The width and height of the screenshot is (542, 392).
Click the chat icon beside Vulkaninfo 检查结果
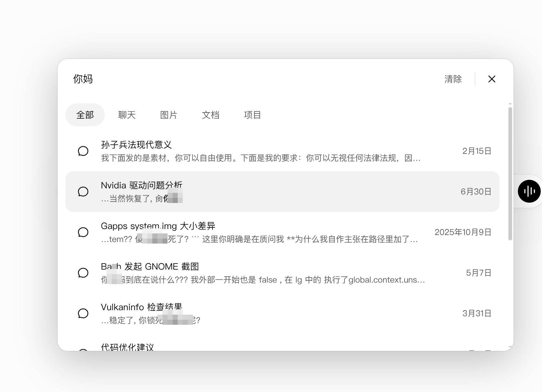tap(83, 313)
